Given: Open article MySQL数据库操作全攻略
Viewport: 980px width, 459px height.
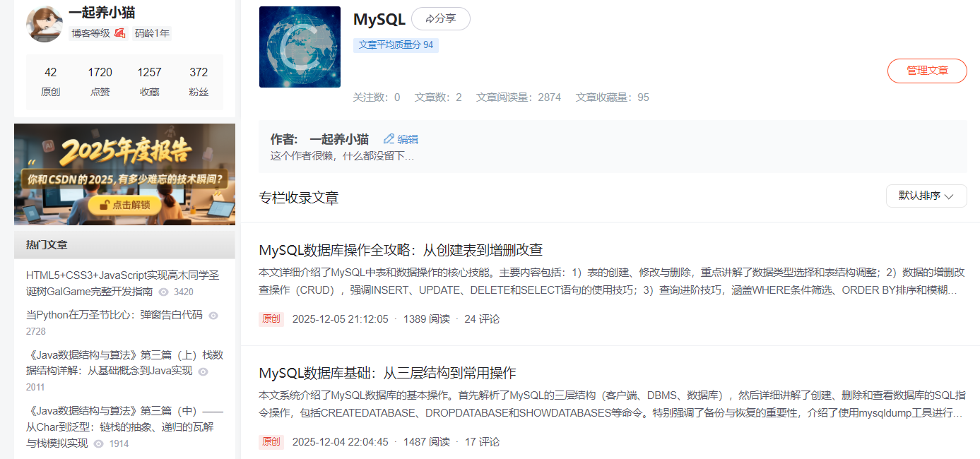Looking at the screenshot, I should click(401, 250).
